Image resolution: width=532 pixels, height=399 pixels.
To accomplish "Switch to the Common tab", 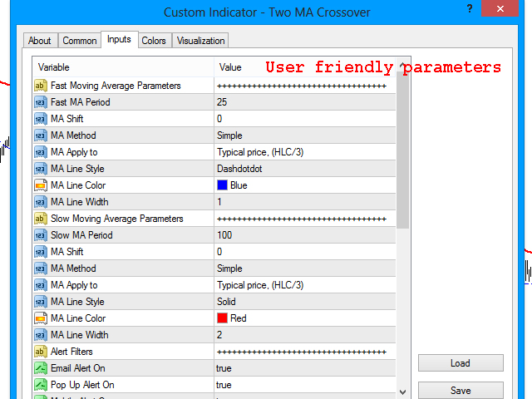I will click(80, 41).
